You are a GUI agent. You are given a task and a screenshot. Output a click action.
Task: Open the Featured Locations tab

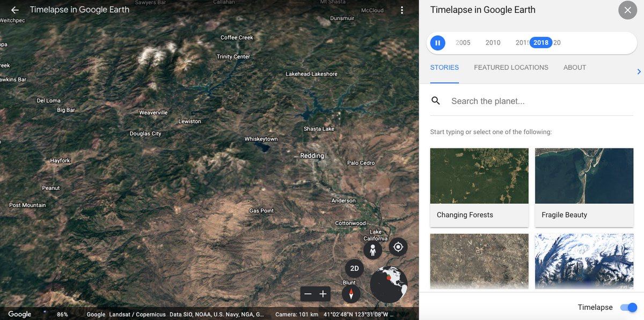pos(511,68)
